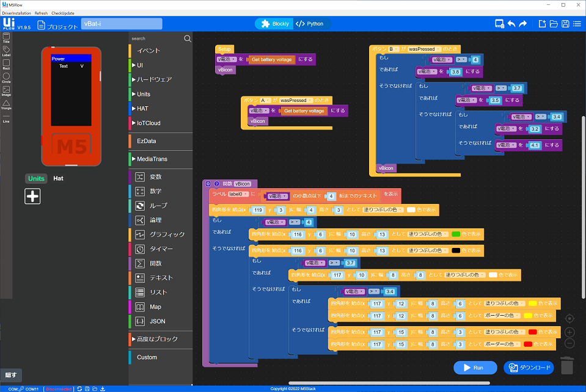Expand the Units block category

point(161,94)
